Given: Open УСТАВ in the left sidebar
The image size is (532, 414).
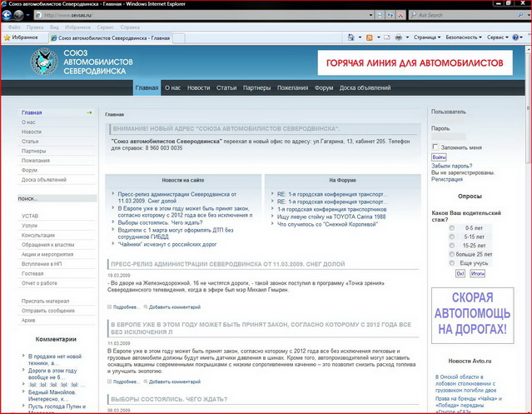Looking at the screenshot, I should click(x=30, y=216).
